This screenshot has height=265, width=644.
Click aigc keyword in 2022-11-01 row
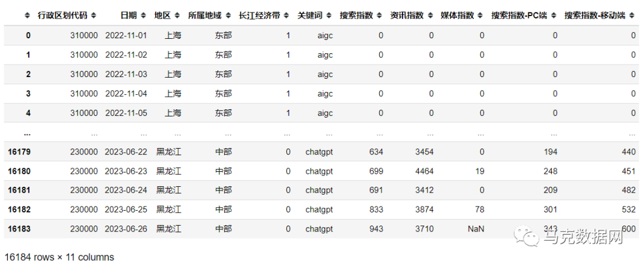pyautogui.click(x=325, y=35)
